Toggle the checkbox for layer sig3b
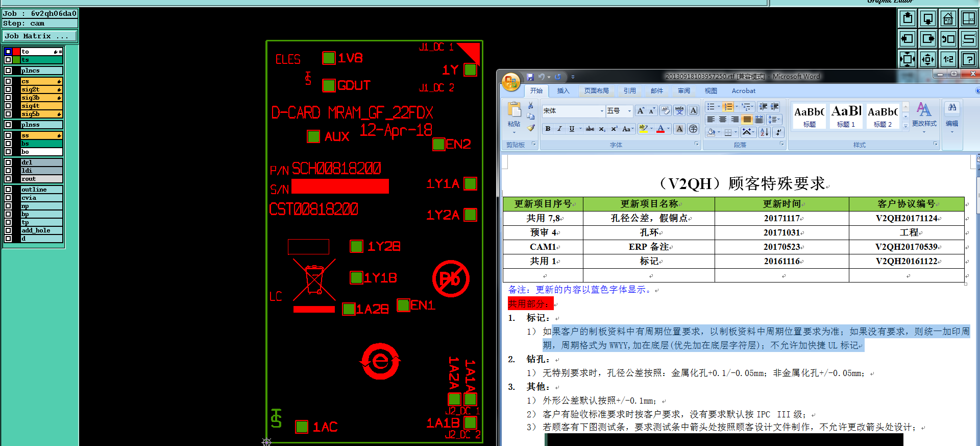Image resolution: width=980 pixels, height=446 pixels. [8, 98]
